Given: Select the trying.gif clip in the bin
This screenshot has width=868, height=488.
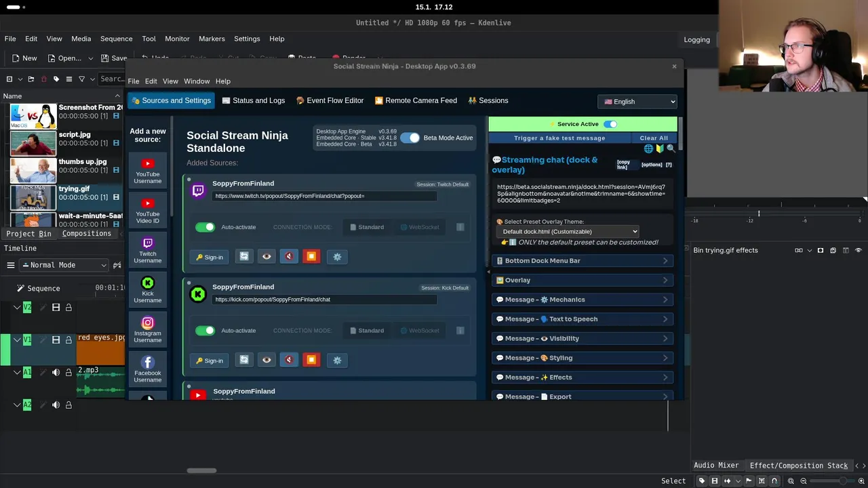Looking at the screenshot, I should click(66, 197).
